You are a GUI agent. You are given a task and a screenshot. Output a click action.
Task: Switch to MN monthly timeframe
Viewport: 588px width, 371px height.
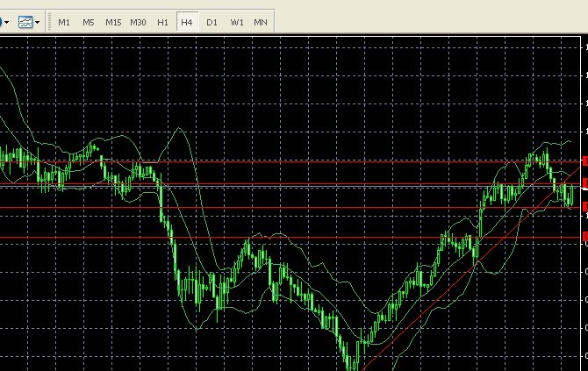[x=261, y=23]
